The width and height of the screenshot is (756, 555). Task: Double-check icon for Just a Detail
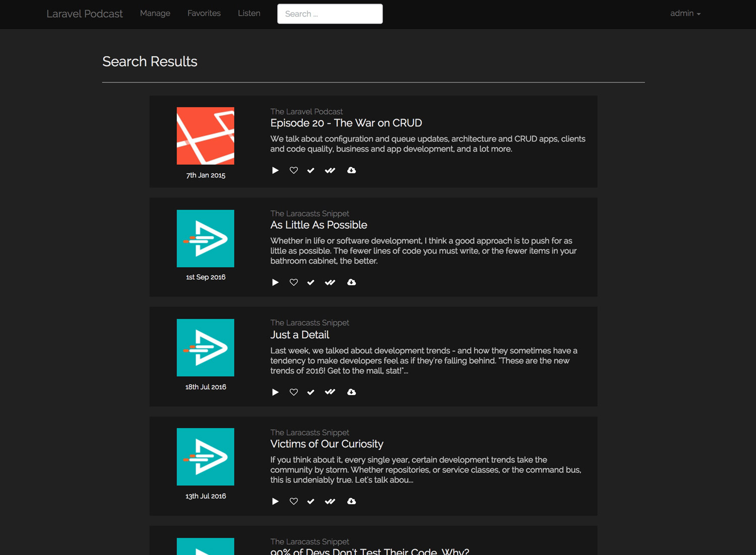click(330, 392)
